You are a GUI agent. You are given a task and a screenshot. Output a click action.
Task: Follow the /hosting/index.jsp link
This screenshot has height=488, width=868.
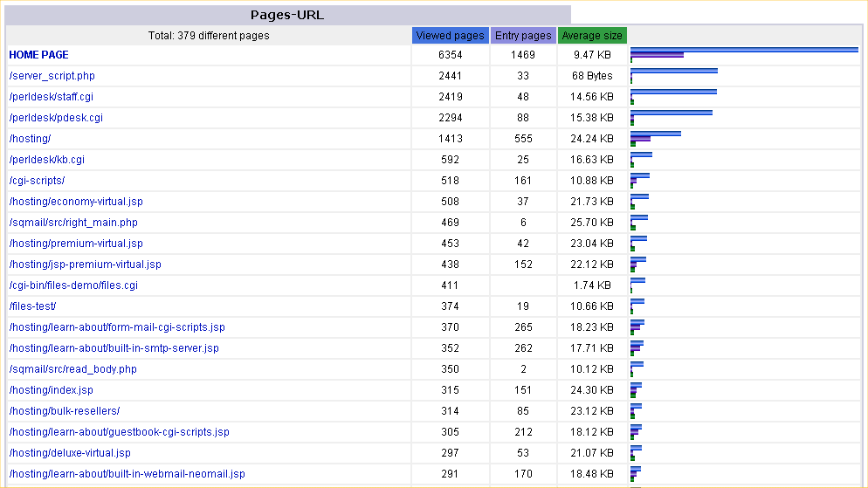click(x=51, y=390)
